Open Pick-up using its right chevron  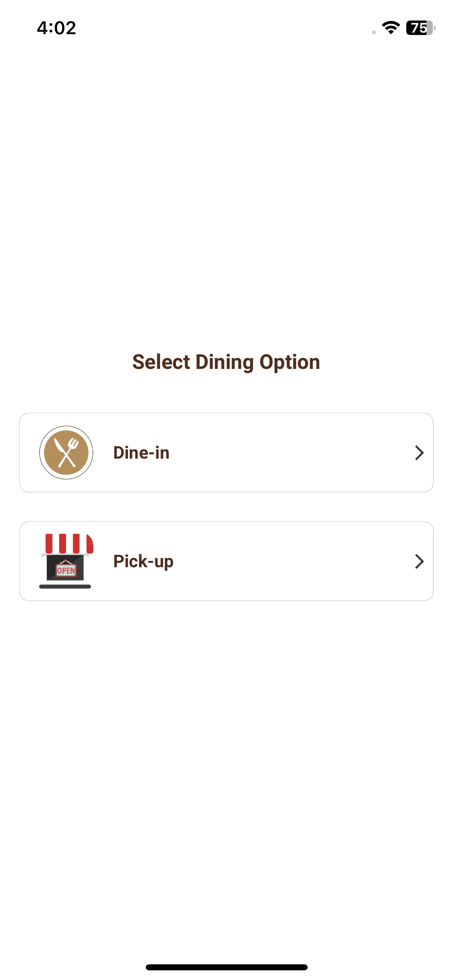419,562
